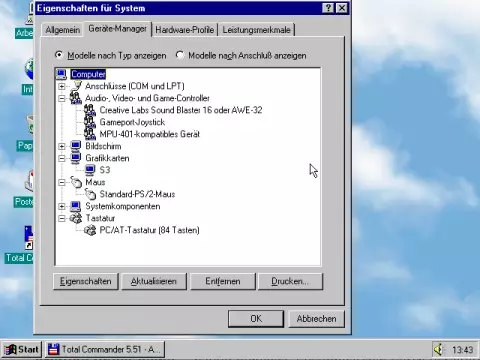Click the volume speaker tray icon

(438, 349)
